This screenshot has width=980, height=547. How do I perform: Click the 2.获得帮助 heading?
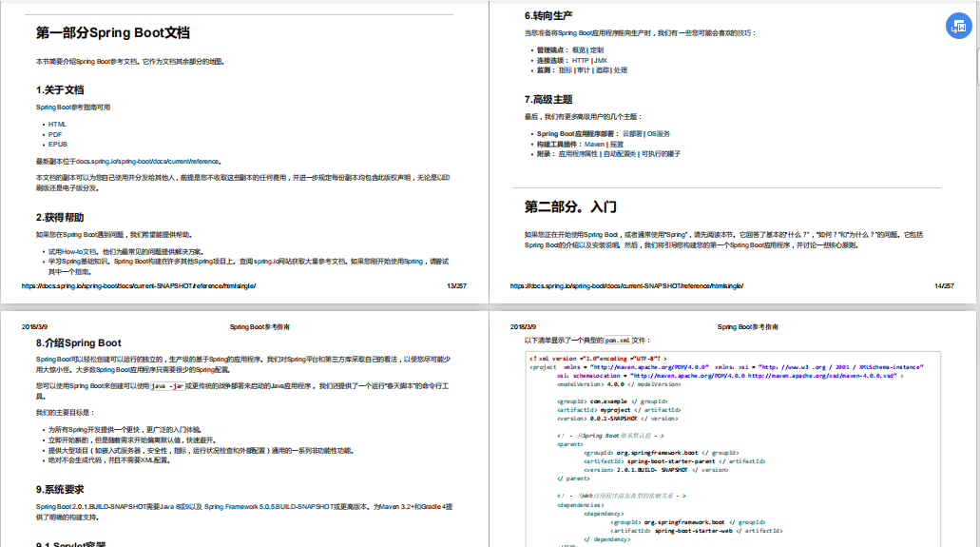coord(59,218)
